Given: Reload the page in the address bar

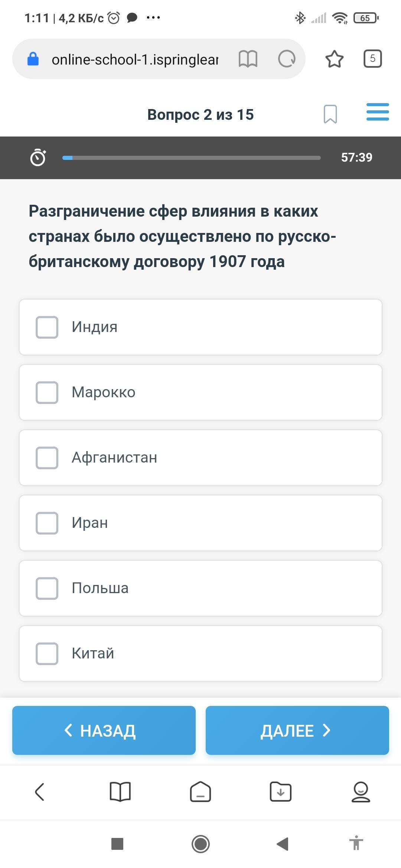Looking at the screenshot, I should (287, 59).
